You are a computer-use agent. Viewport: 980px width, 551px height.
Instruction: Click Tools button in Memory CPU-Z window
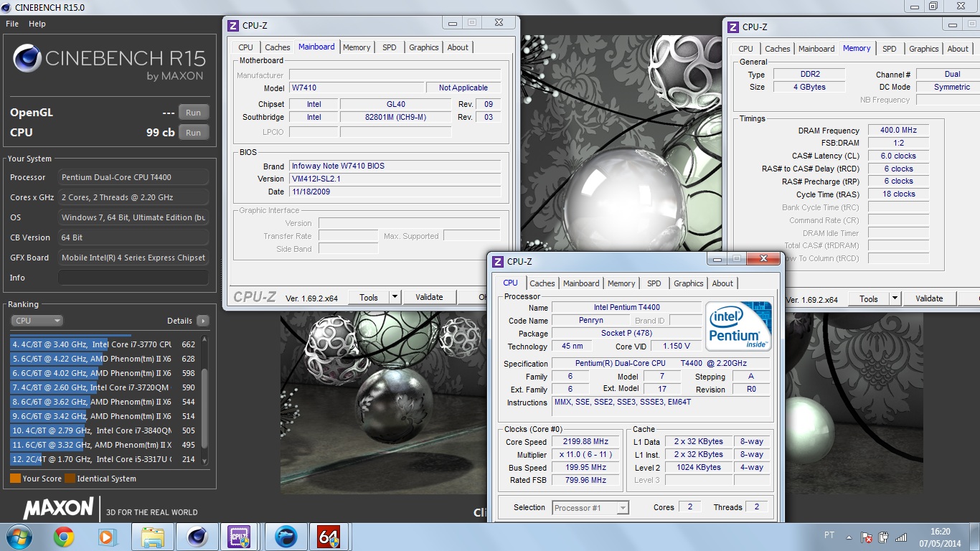pos(869,298)
